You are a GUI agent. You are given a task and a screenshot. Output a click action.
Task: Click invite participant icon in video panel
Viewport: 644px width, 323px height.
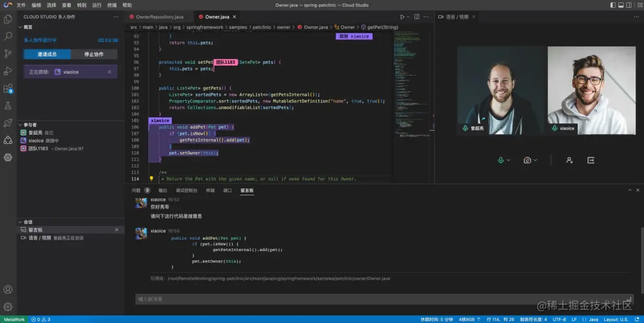[x=569, y=160]
